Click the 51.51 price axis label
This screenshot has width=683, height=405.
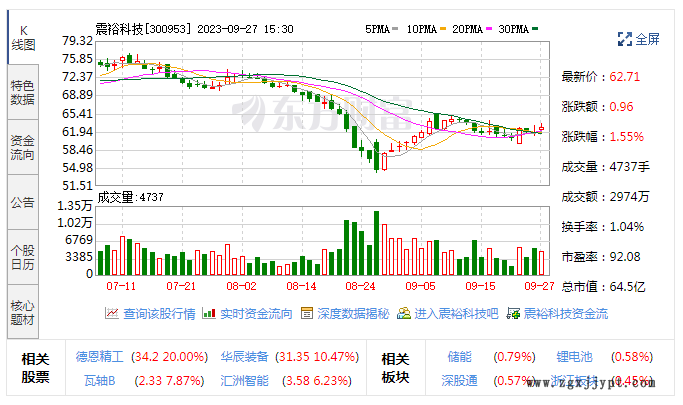78,186
